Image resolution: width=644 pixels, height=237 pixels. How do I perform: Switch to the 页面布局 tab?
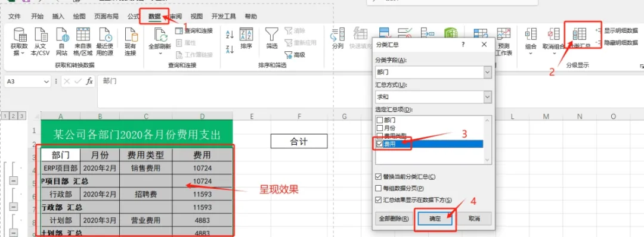pyautogui.click(x=106, y=17)
